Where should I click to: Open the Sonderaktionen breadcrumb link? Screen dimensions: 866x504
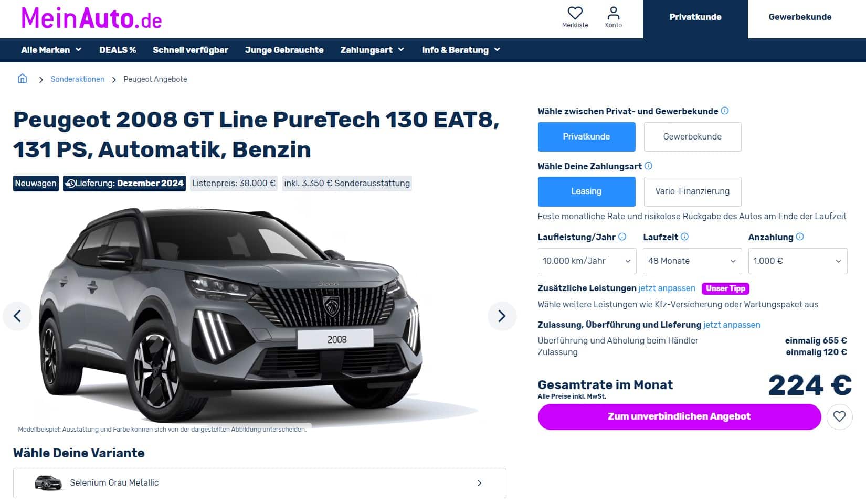click(78, 79)
